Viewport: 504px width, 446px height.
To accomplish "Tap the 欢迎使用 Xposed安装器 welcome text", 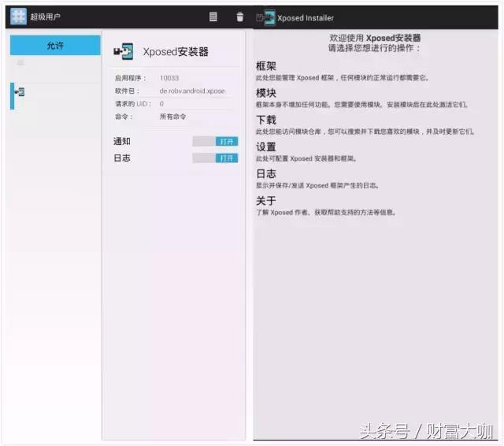I will (375, 38).
